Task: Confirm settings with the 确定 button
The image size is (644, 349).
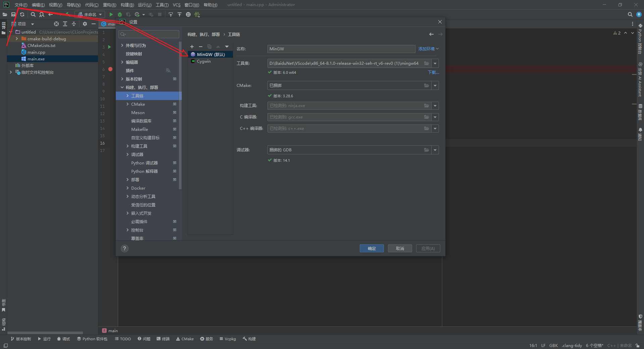Action: pyautogui.click(x=371, y=248)
